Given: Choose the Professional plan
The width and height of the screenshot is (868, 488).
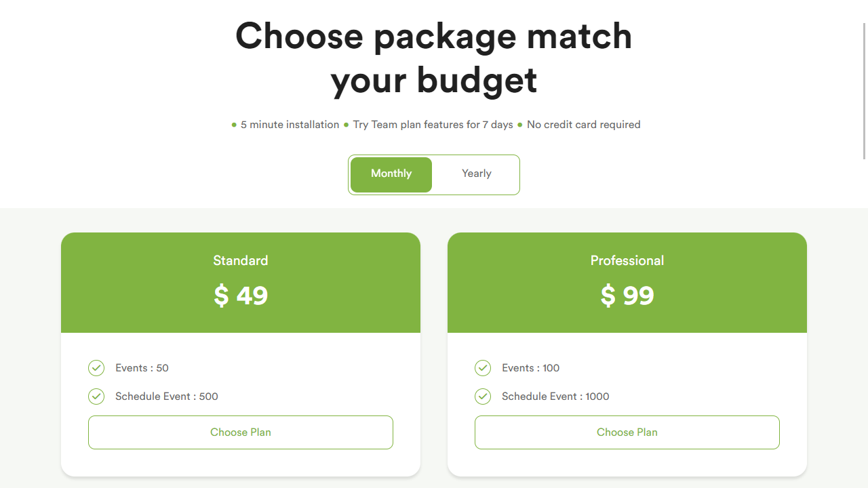Looking at the screenshot, I should click(x=627, y=432).
